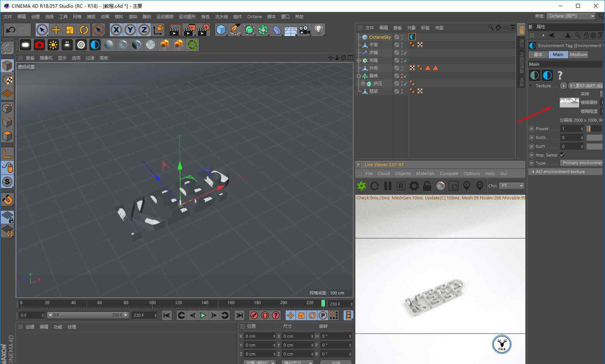The image size is (605, 364).
Task: Click the magnet snap tool in left sidebar
Action: tap(7, 200)
